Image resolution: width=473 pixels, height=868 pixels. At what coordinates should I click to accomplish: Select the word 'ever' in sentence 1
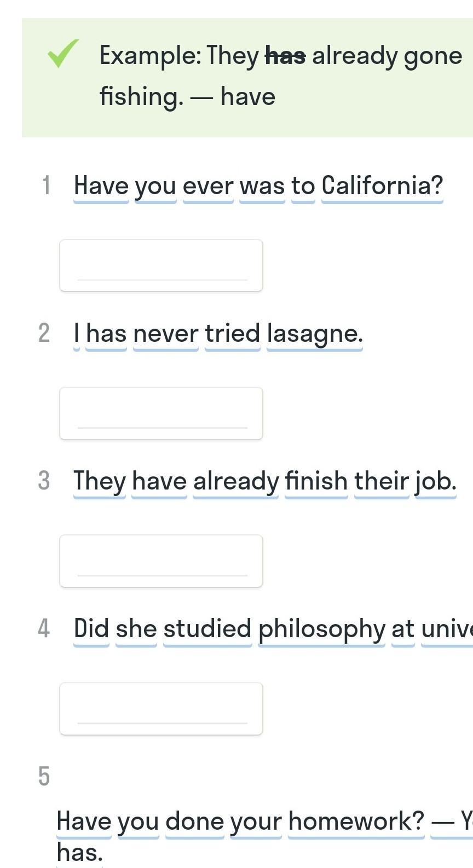pos(208,186)
